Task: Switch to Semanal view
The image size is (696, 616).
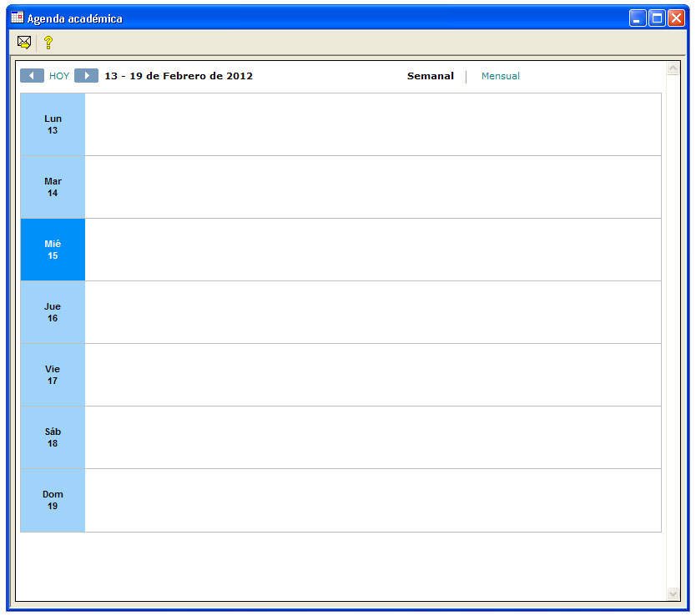Action: click(430, 76)
